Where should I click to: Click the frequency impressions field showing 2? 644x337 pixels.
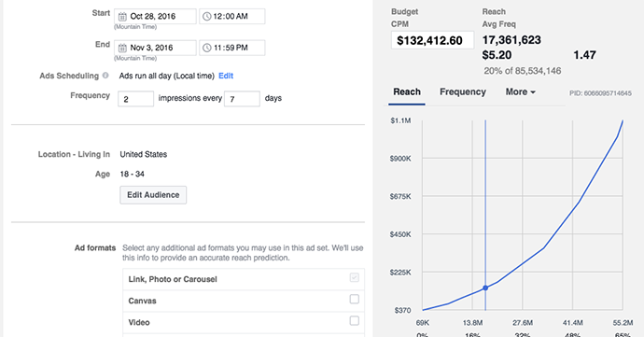tap(136, 99)
